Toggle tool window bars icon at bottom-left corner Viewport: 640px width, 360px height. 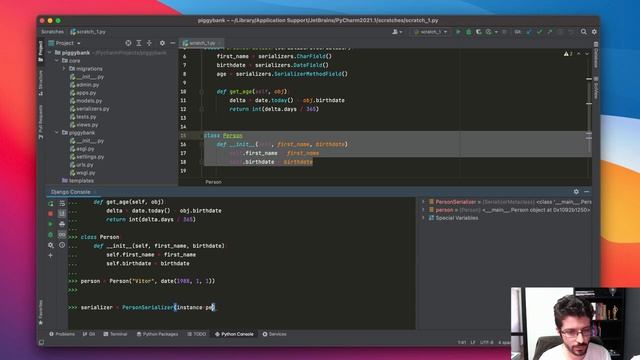click(41, 342)
